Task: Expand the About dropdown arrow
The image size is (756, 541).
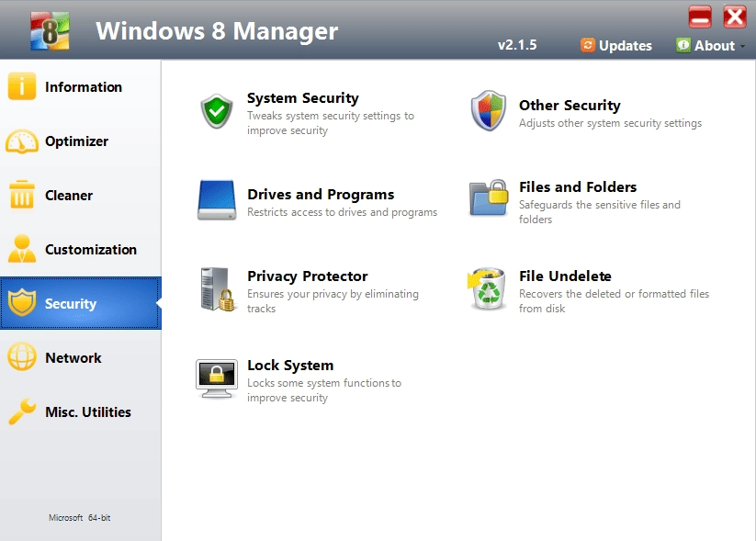Action: coord(742,46)
